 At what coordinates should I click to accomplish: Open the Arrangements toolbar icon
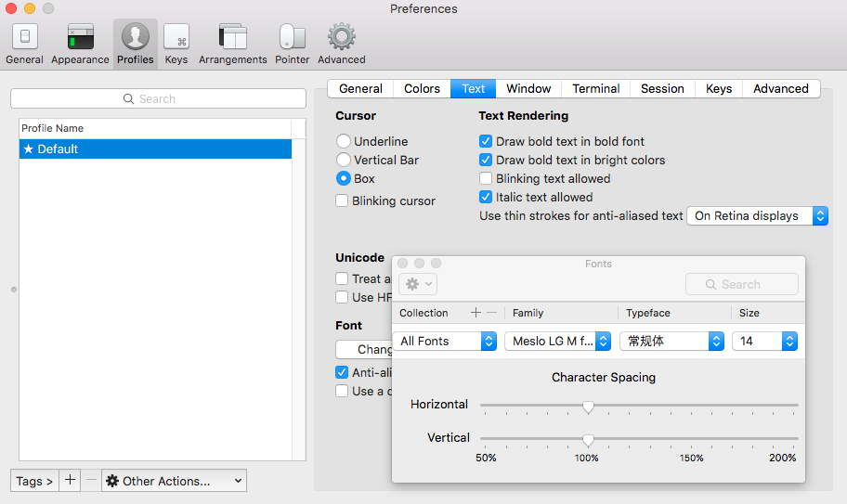[232, 44]
